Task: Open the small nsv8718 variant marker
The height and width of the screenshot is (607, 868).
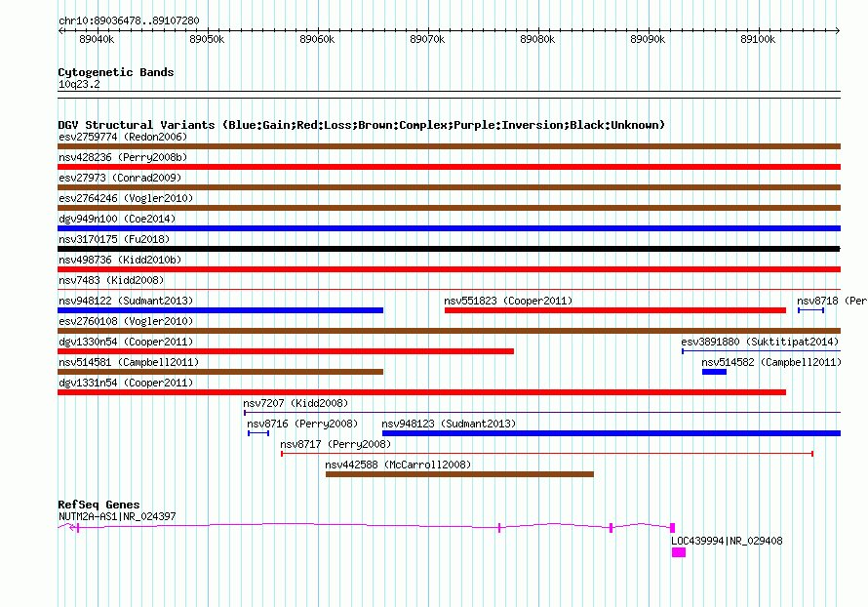Action: pos(811,310)
